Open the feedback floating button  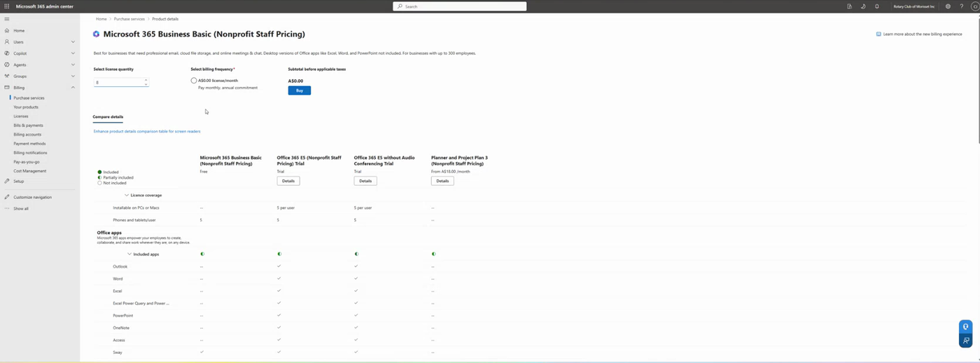(965, 341)
